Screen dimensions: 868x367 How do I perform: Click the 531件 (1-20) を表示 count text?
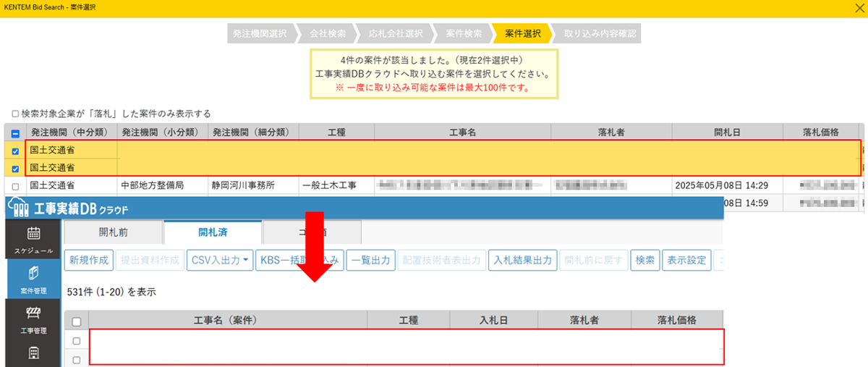point(111,292)
